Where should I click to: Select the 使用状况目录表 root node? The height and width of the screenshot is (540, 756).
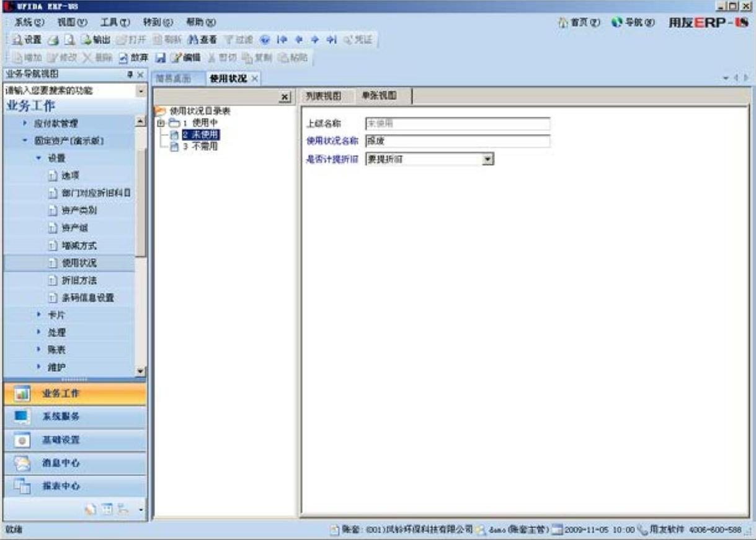tap(200, 111)
